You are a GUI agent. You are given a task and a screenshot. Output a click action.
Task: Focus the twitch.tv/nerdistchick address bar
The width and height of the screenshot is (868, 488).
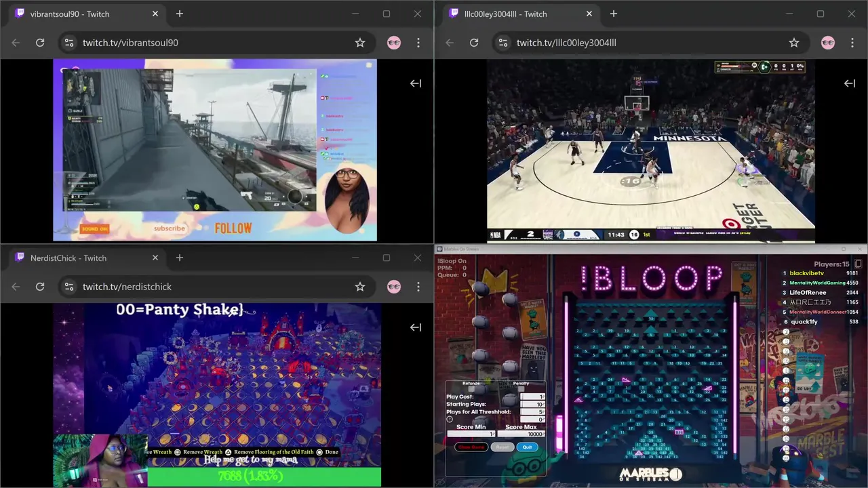pos(216,287)
